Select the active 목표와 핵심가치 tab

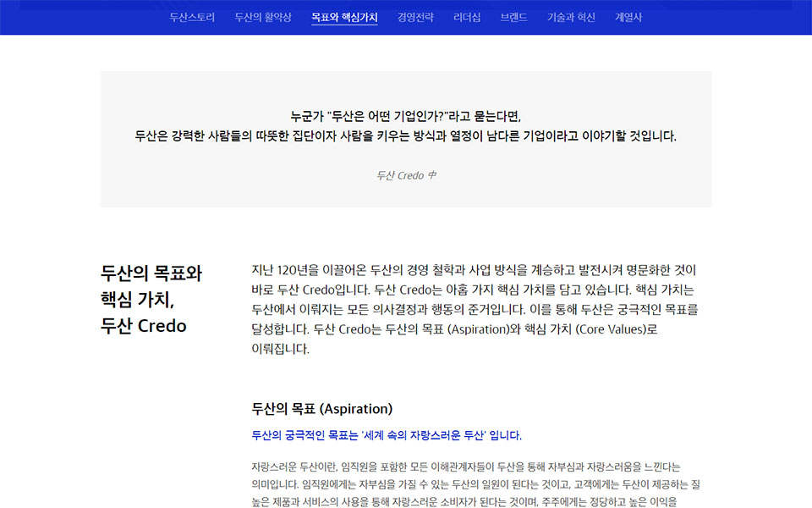pyautogui.click(x=344, y=17)
